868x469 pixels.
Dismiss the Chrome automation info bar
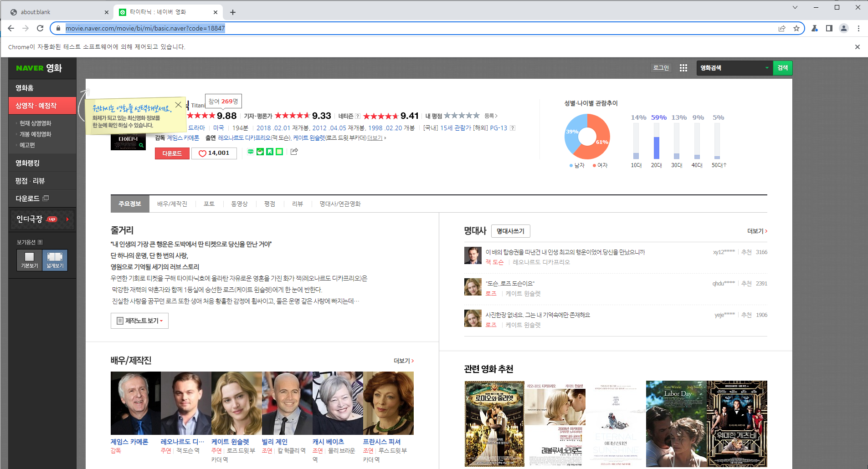pyautogui.click(x=858, y=47)
